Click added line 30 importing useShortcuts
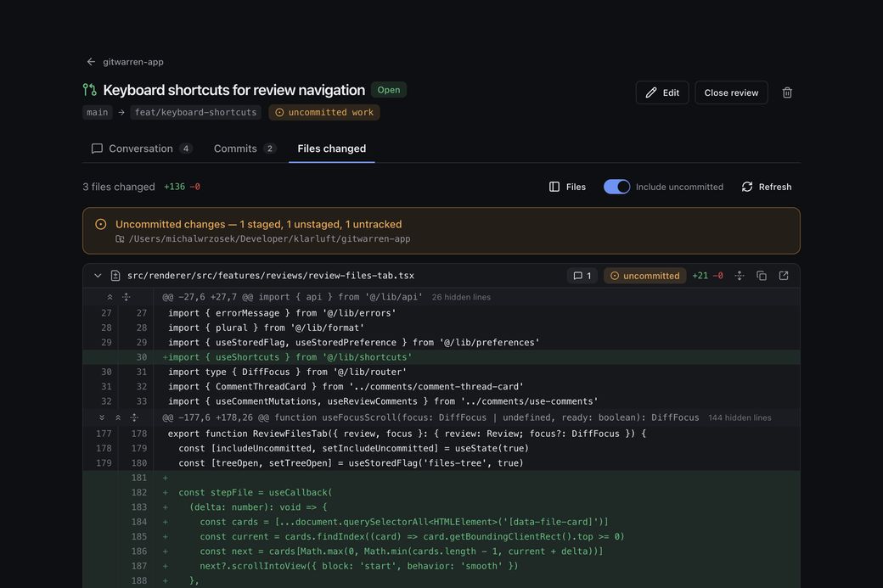Screen dimensions: 883x588 click(x=441, y=357)
